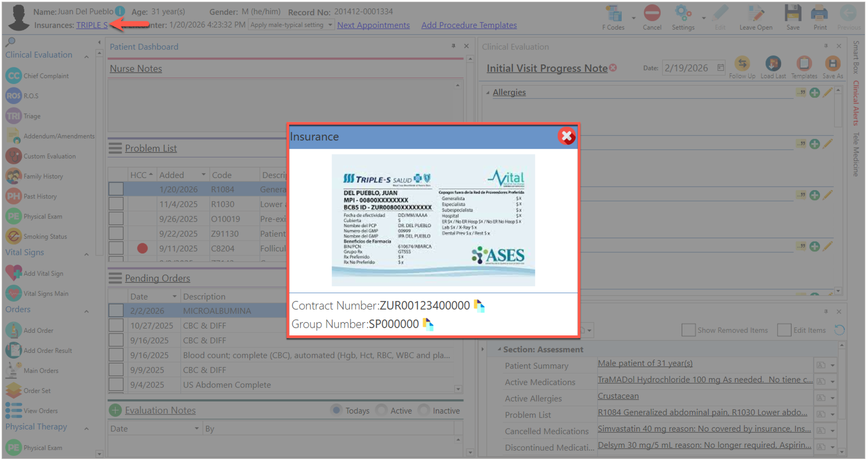Click the Load Last icon
This screenshot has height=459, width=868.
tap(773, 64)
